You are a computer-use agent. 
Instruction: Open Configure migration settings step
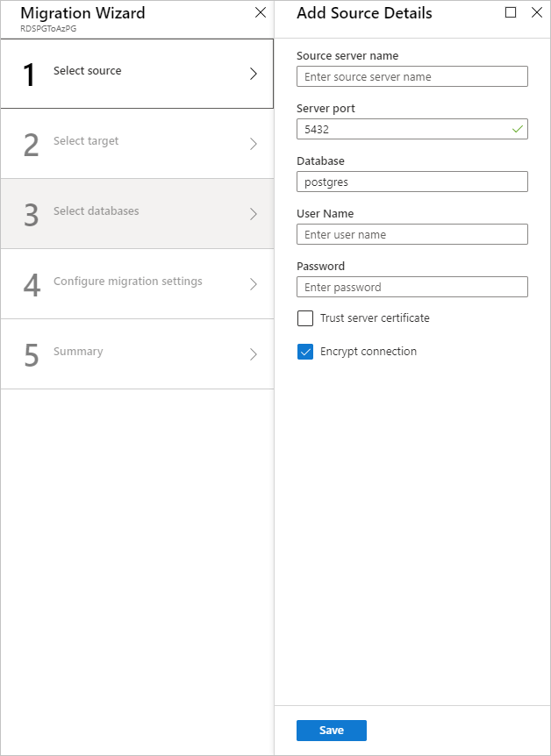click(127, 282)
